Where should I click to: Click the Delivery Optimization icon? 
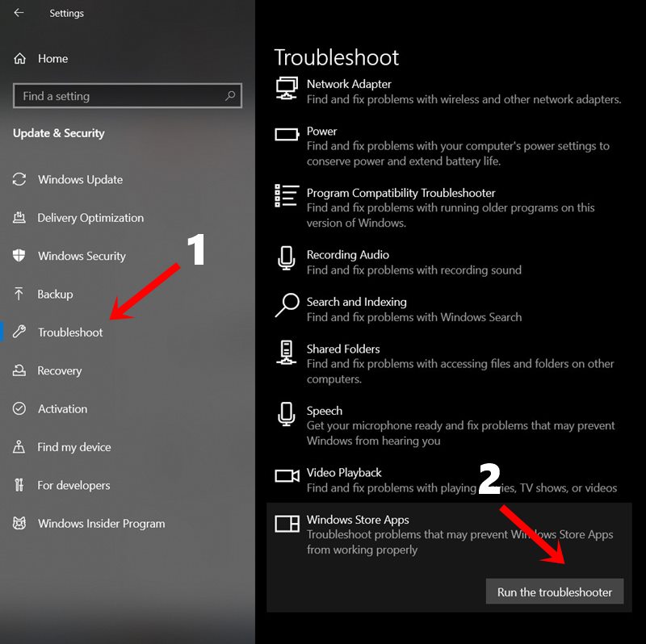[19, 217]
